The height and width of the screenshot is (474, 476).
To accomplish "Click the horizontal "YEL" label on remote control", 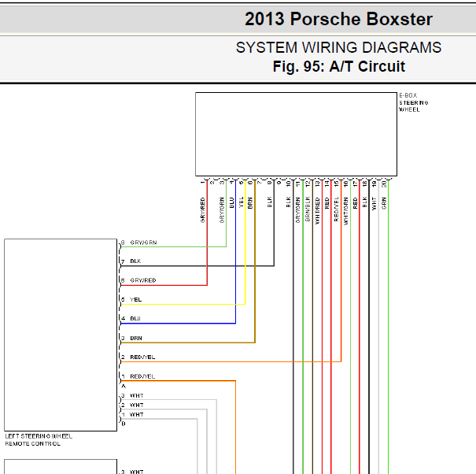I will (x=135, y=299).
